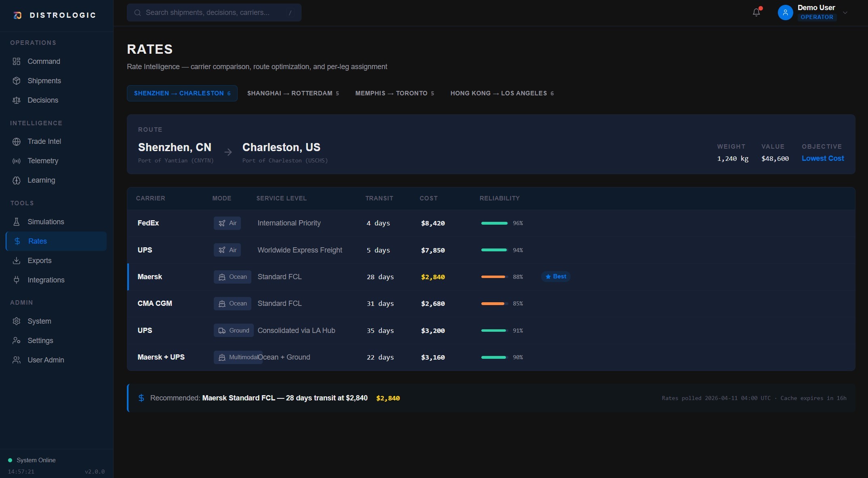The height and width of the screenshot is (478, 868).
Task: Click the System Online status indicator
Action: click(x=32, y=460)
